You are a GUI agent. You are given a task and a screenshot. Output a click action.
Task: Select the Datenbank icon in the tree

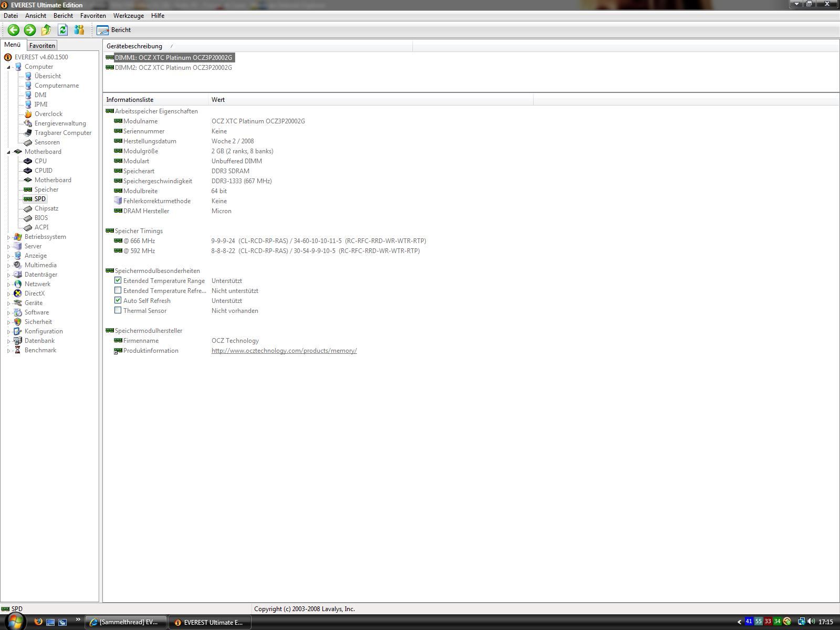[18, 341]
